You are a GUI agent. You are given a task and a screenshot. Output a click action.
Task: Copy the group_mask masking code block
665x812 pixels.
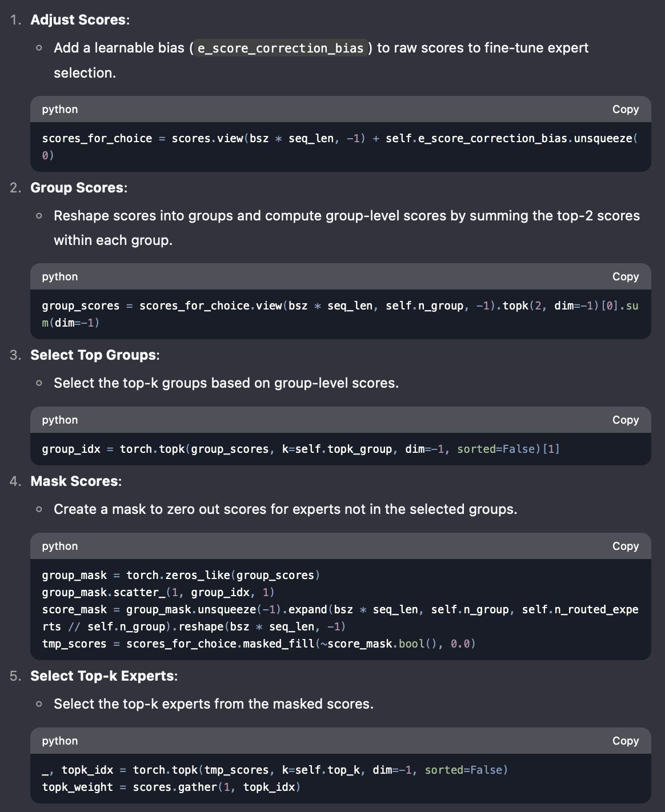[625, 546]
